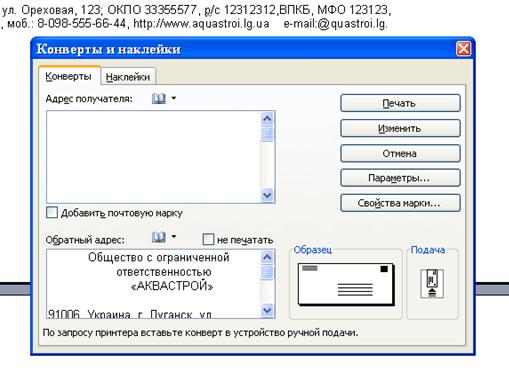Click «АКВАСТРОЙ» text in return address
The image size is (509, 383).
(x=172, y=286)
